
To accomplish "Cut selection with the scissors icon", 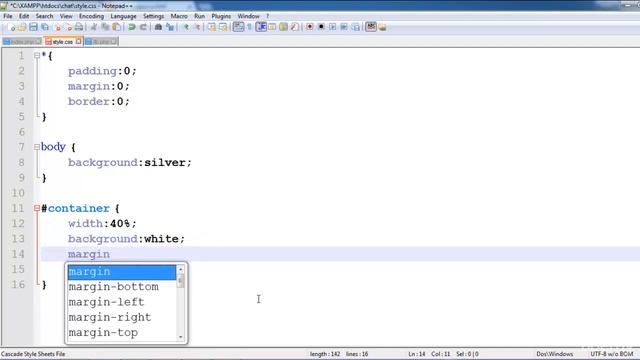I will tap(93, 27).
